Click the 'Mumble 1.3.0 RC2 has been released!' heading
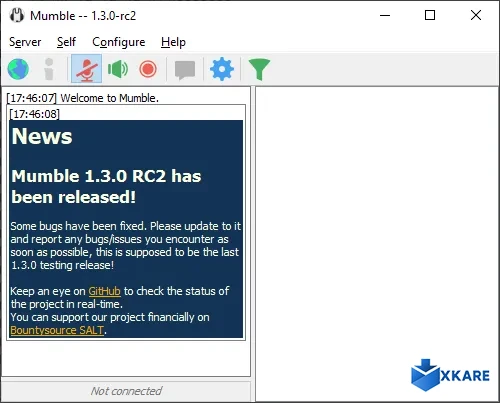The image size is (500, 403). [x=106, y=186]
